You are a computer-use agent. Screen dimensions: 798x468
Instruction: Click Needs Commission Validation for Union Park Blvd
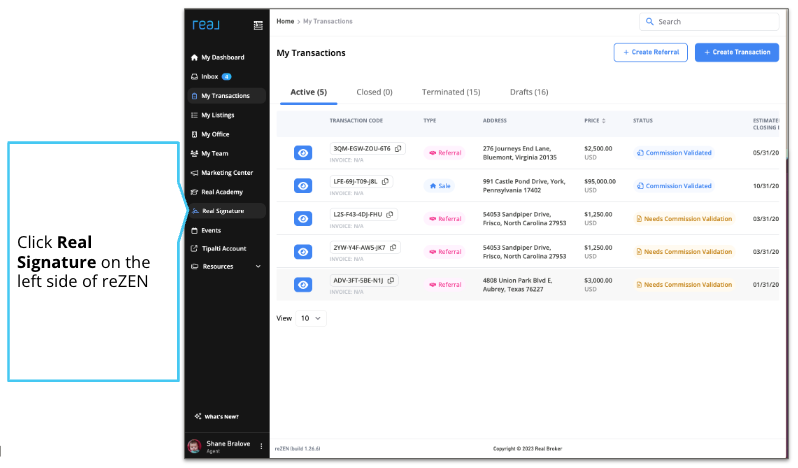point(684,285)
